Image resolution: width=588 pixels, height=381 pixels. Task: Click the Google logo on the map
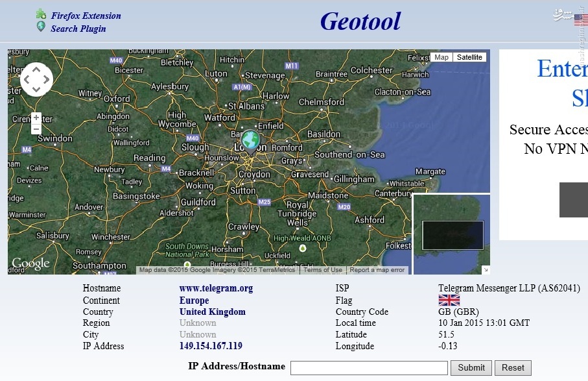[x=30, y=264]
